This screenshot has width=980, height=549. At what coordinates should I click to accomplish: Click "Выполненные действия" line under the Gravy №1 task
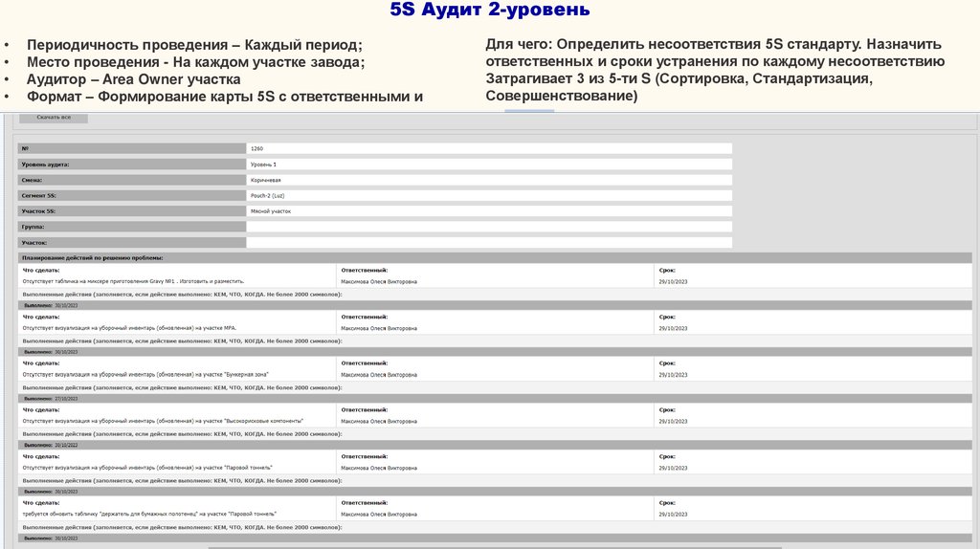[182, 295]
